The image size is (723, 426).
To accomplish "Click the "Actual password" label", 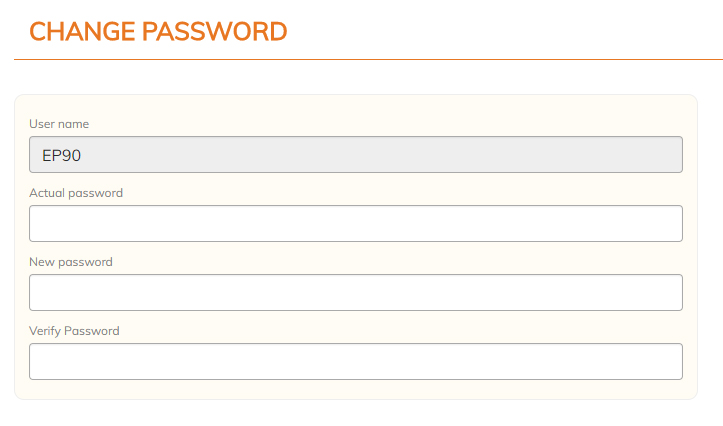I will click(76, 193).
